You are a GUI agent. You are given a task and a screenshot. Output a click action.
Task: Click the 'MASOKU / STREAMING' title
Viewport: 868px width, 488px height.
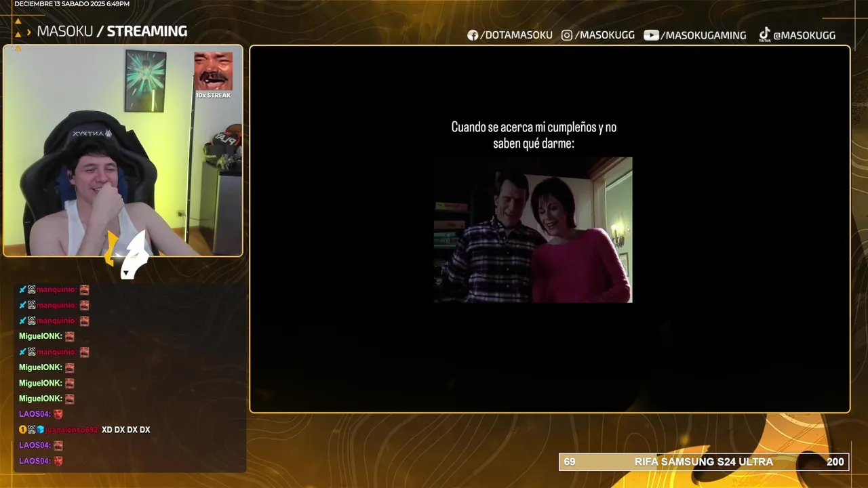point(112,31)
